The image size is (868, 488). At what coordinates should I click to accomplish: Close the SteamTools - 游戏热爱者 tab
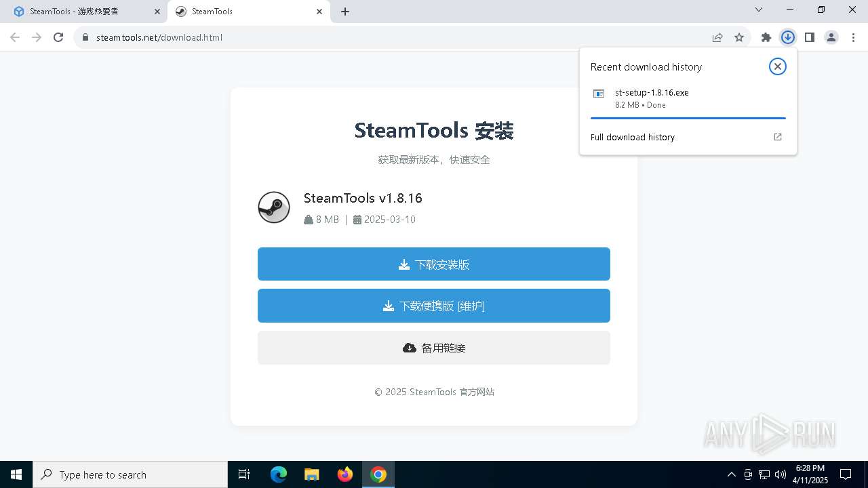(x=157, y=12)
